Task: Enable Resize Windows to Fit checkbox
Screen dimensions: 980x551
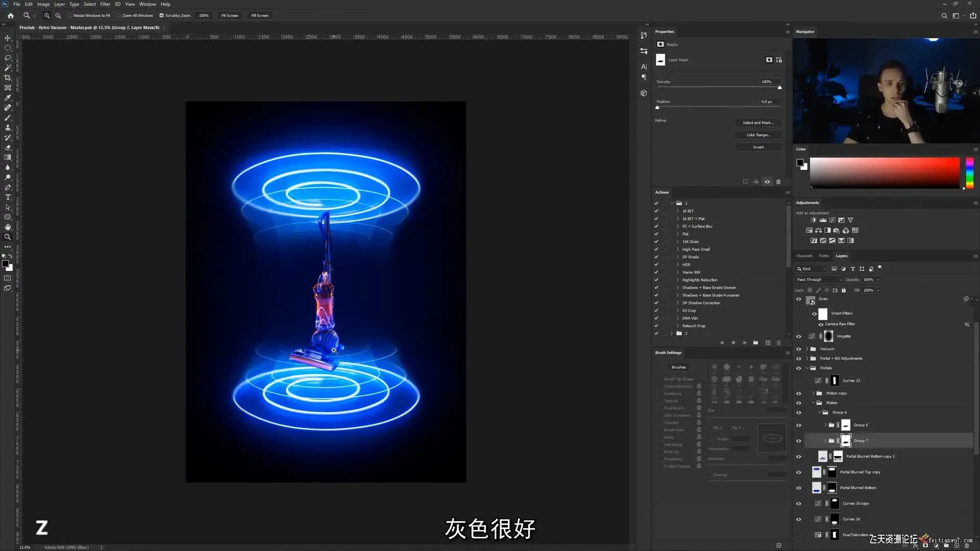Action: click(70, 16)
